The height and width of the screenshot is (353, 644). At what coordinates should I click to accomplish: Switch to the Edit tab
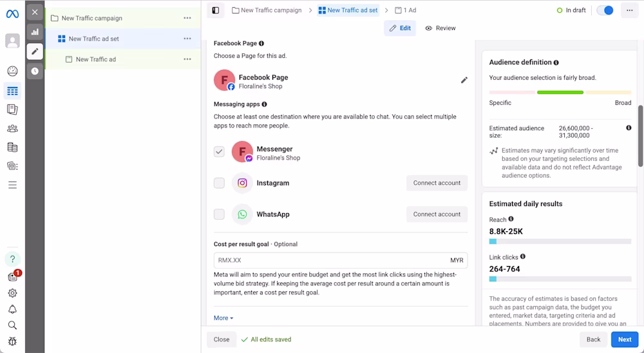400,28
